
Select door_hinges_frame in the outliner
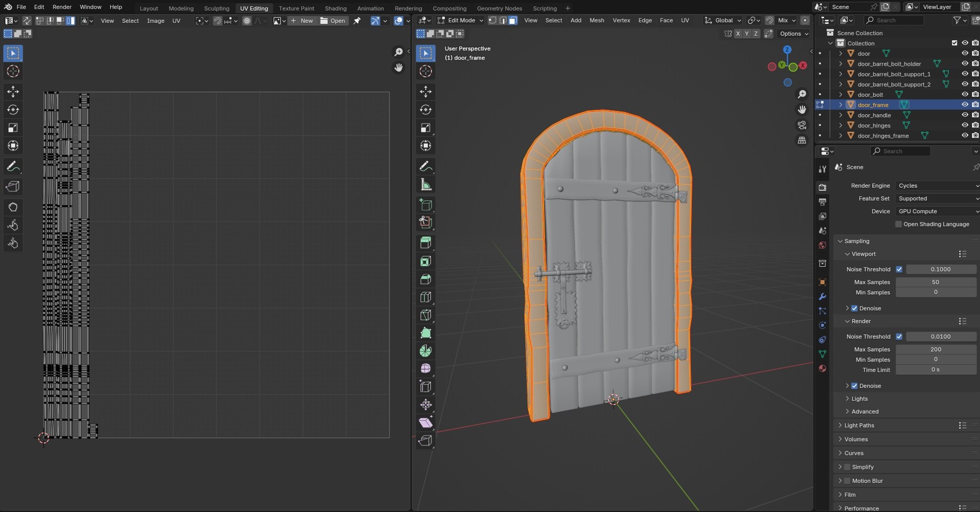pos(883,136)
